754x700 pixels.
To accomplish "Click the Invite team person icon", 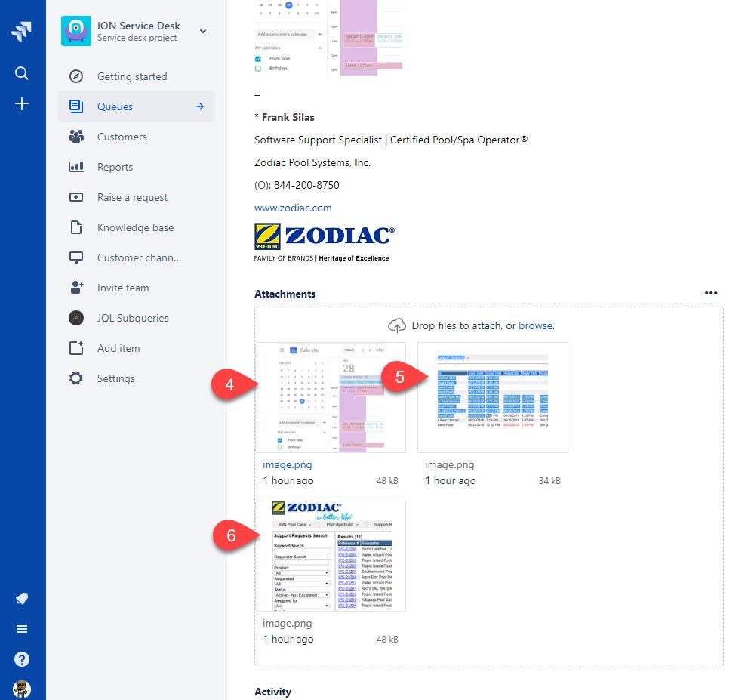I will 77,288.
